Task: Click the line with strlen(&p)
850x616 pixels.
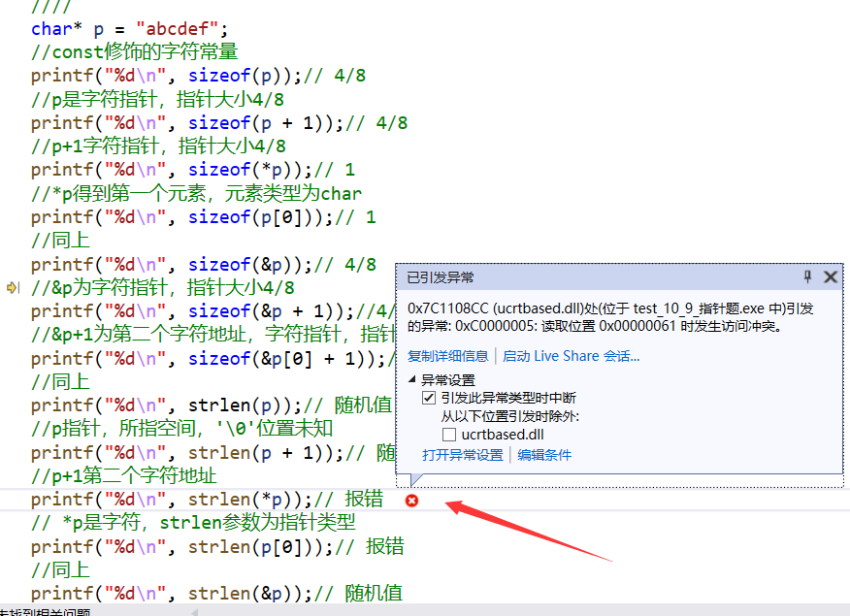Action: (x=216, y=594)
